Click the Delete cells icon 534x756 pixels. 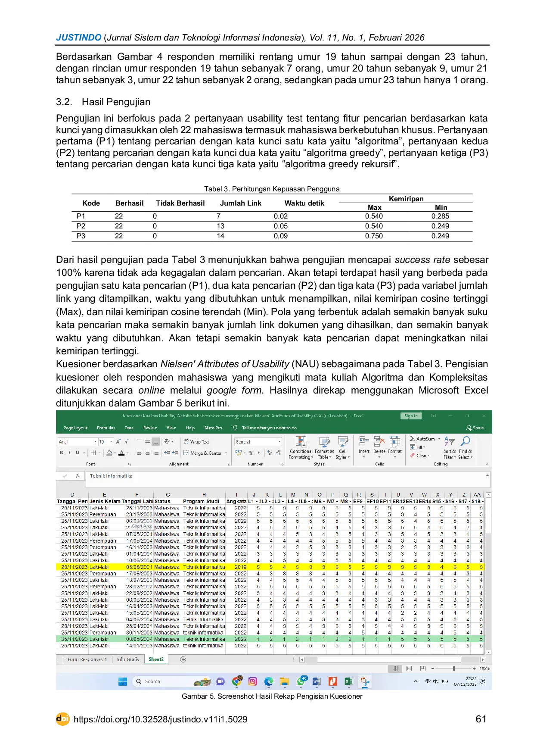379,442
